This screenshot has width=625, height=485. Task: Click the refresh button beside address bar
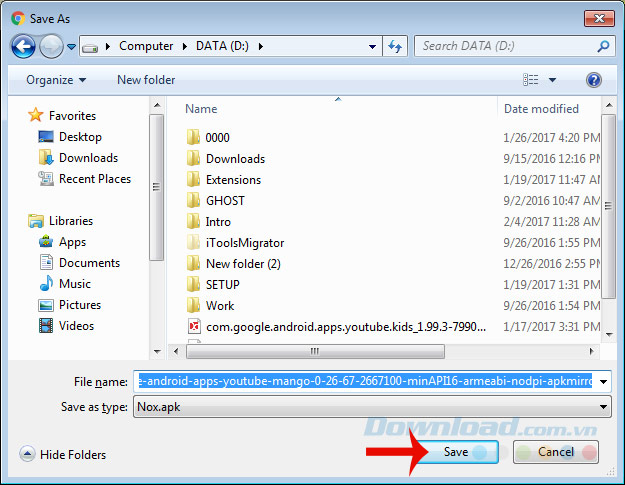(x=395, y=46)
